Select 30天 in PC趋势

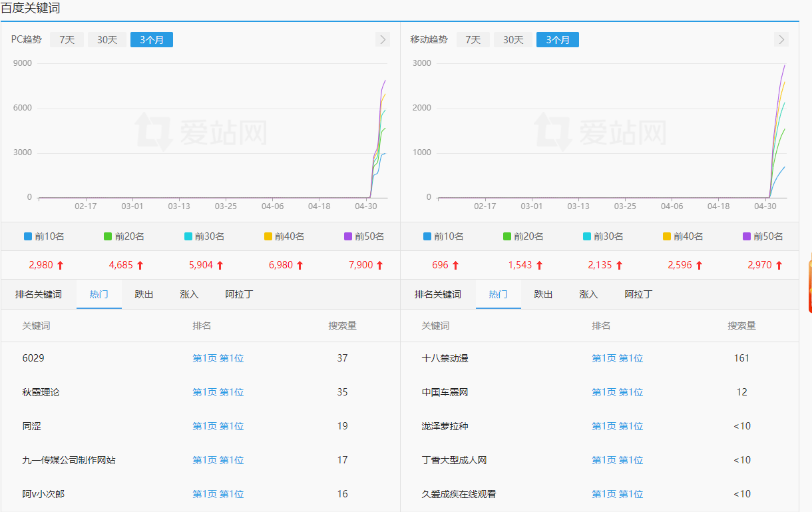(107, 39)
